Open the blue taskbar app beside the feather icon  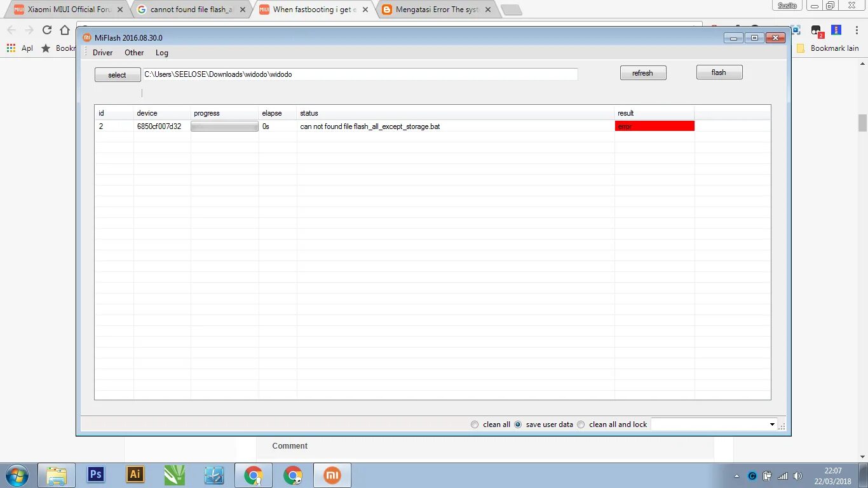[214, 475]
